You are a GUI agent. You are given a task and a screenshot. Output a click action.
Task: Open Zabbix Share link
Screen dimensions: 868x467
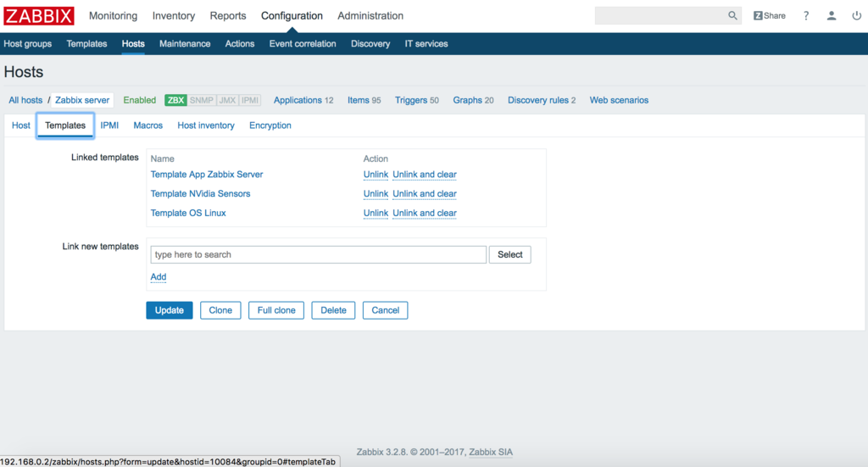point(770,15)
